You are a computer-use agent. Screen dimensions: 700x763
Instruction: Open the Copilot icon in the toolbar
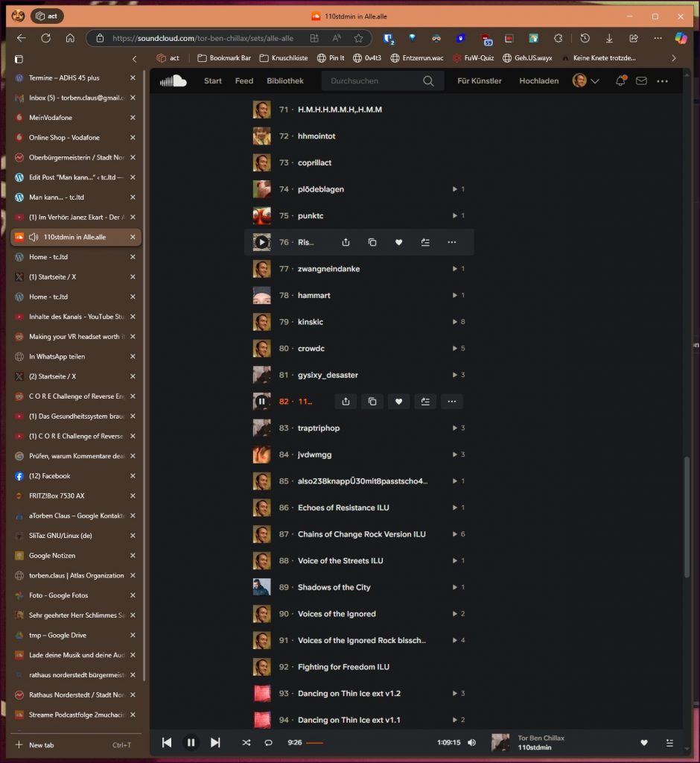[x=681, y=38]
